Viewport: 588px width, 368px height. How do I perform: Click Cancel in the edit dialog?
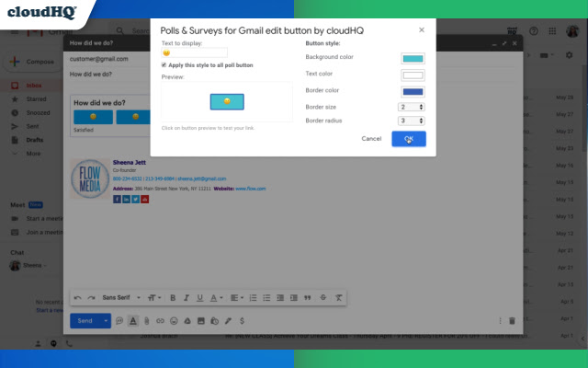click(371, 139)
